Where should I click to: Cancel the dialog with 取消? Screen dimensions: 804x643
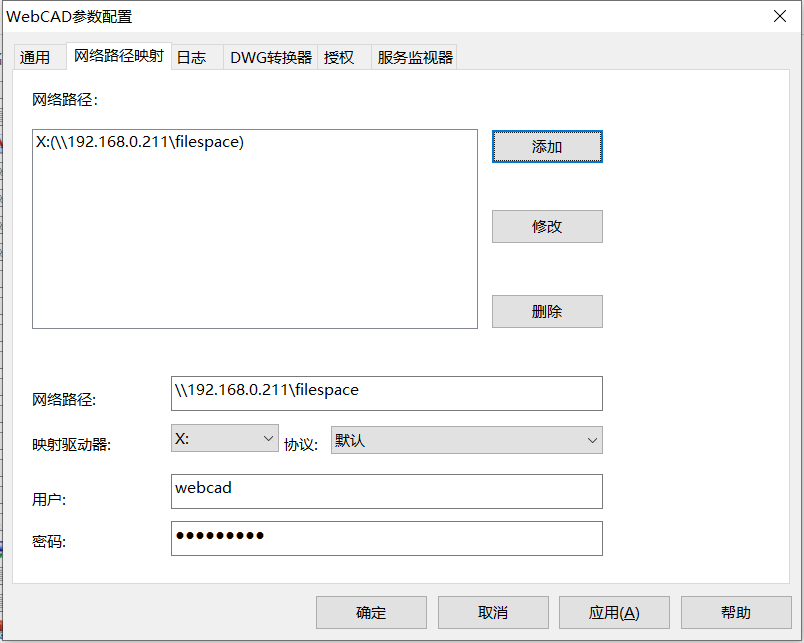[493, 612]
